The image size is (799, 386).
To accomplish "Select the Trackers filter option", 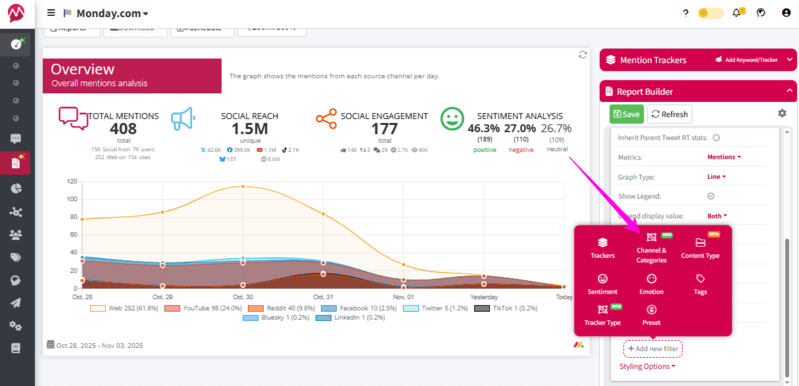I will pos(602,248).
